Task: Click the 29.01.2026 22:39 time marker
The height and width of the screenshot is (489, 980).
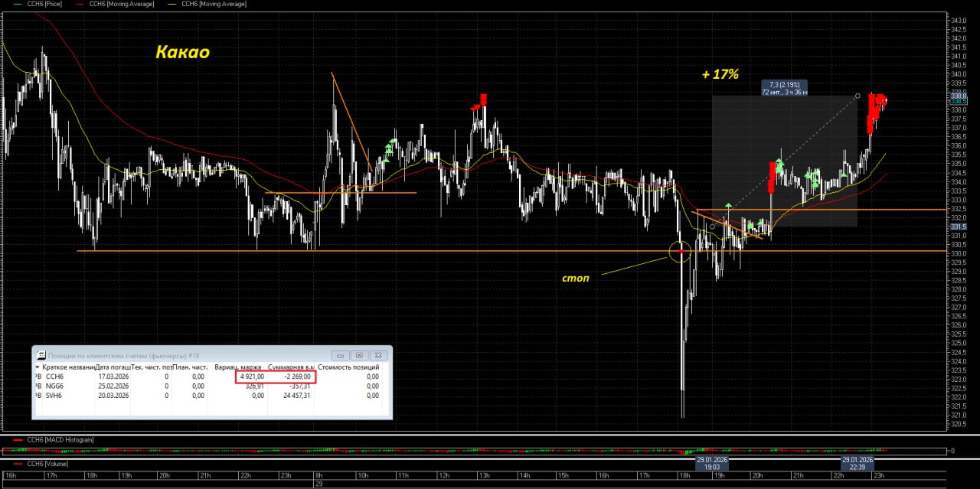Action: tap(857, 463)
